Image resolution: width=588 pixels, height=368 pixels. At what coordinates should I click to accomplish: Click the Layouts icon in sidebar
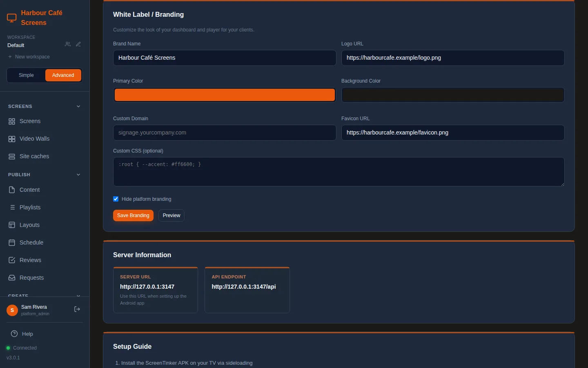(12, 225)
